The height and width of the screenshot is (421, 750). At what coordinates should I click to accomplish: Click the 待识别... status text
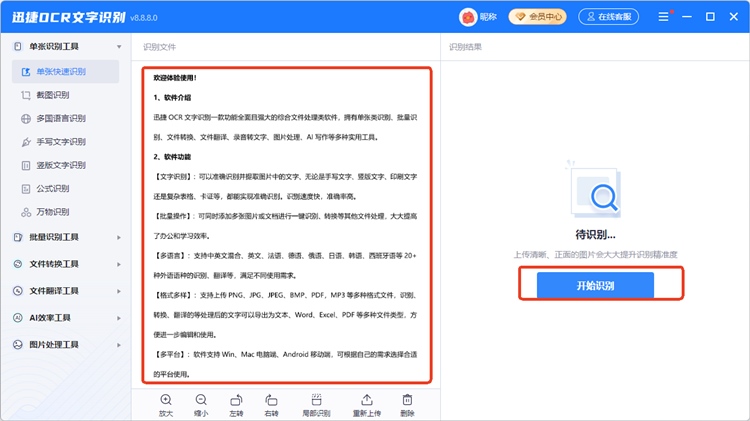[x=595, y=235]
